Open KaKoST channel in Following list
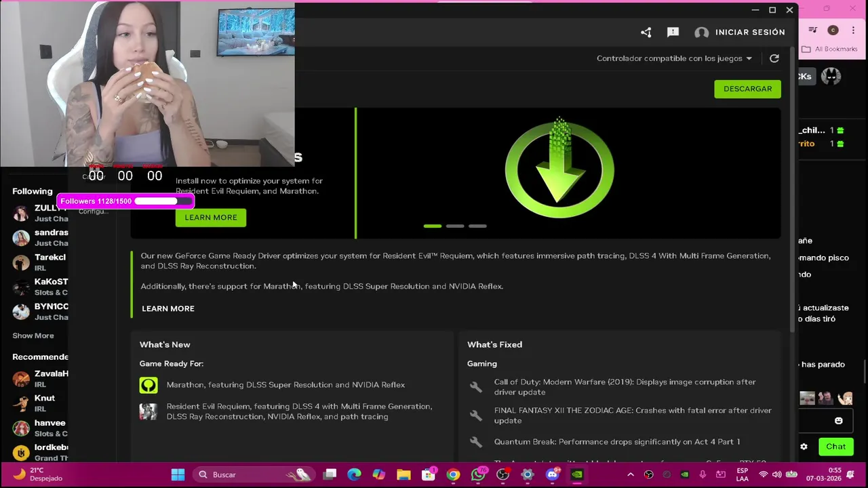The height and width of the screenshot is (488, 868). [41, 287]
